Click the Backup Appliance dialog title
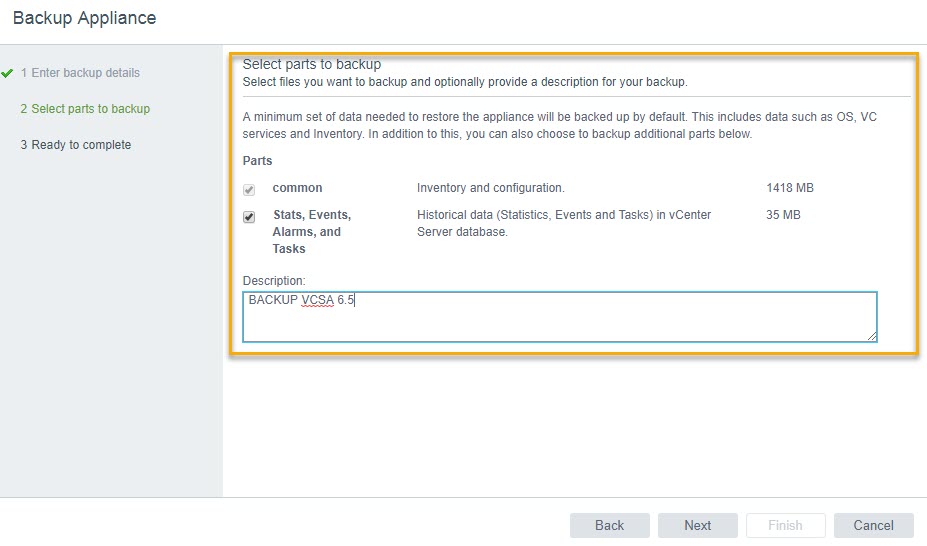This screenshot has width=927, height=546. point(84,18)
